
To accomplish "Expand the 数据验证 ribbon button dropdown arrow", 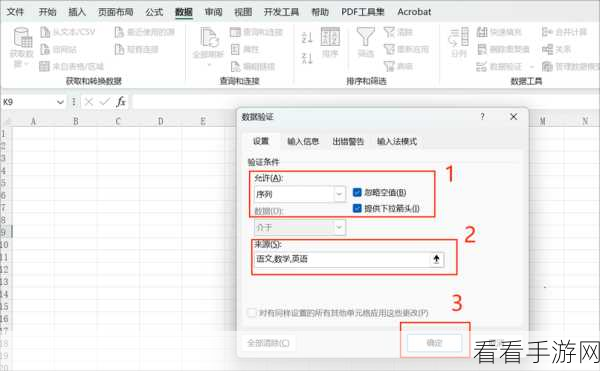I will tap(532, 67).
